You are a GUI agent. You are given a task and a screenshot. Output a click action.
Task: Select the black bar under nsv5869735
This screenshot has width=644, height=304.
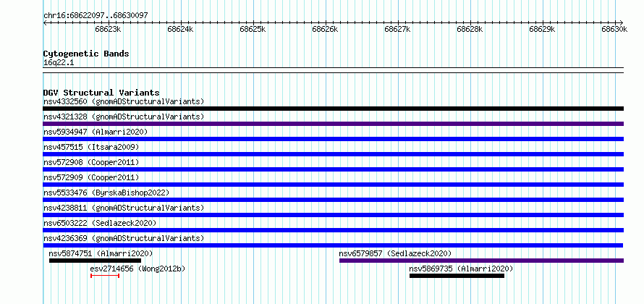click(x=457, y=276)
